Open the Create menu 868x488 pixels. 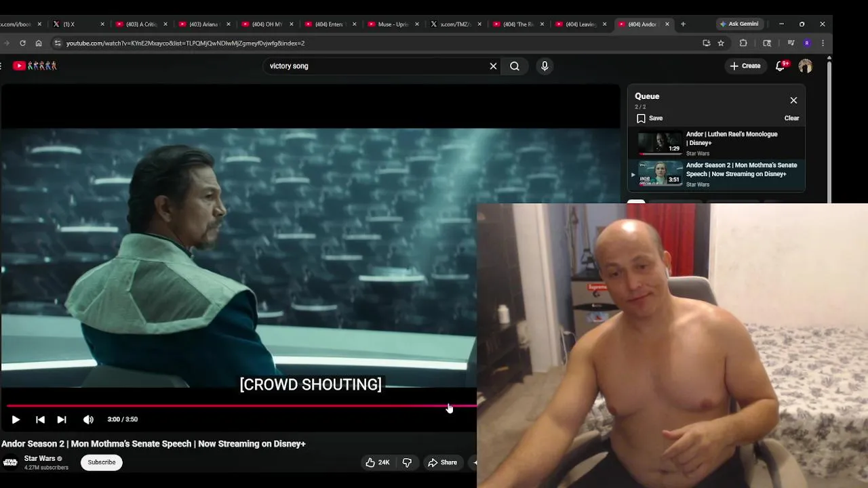(745, 66)
